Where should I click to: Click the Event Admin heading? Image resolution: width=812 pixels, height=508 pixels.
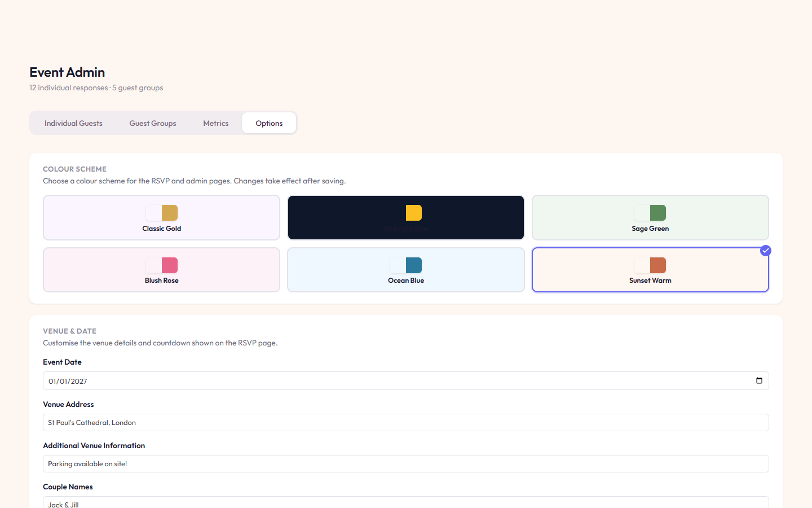(67, 72)
